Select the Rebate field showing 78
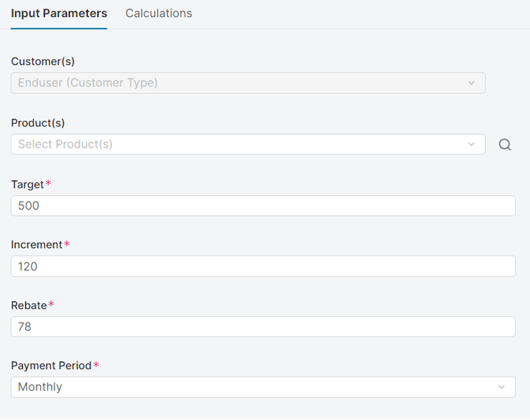 pos(262,327)
